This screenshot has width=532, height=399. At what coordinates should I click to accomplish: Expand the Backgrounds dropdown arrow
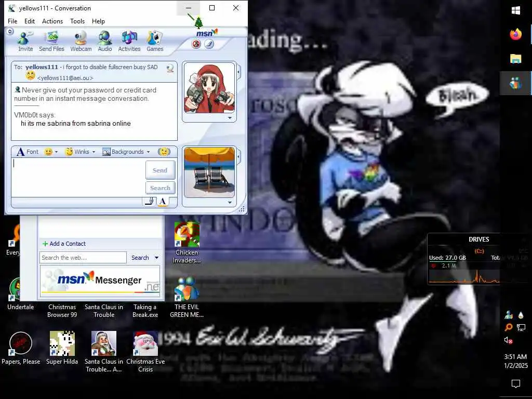148,152
